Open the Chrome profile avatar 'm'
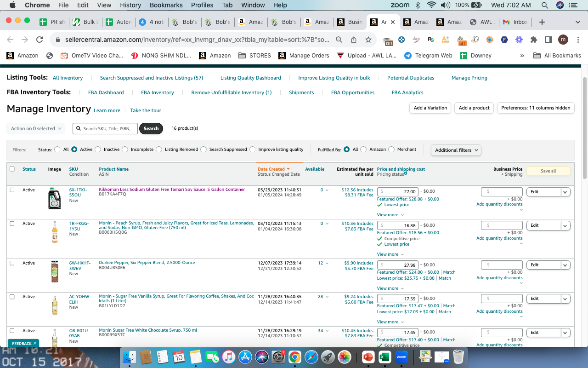Viewport: 588px width, 368px height. tap(563, 40)
